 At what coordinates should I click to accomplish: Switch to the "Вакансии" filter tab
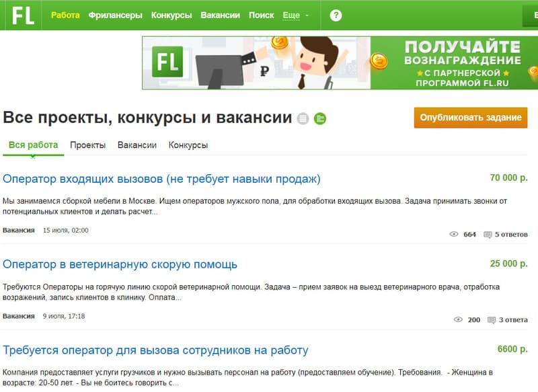(x=137, y=145)
